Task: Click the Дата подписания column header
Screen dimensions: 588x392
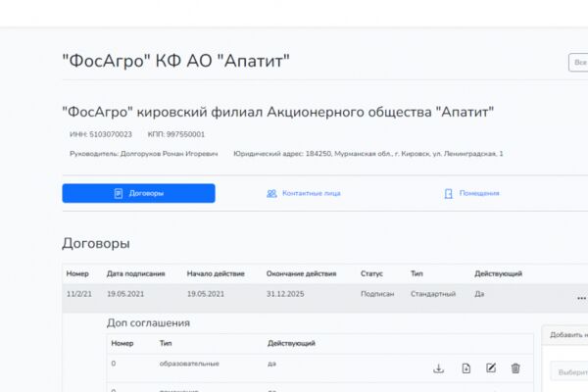Action: click(136, 273)
